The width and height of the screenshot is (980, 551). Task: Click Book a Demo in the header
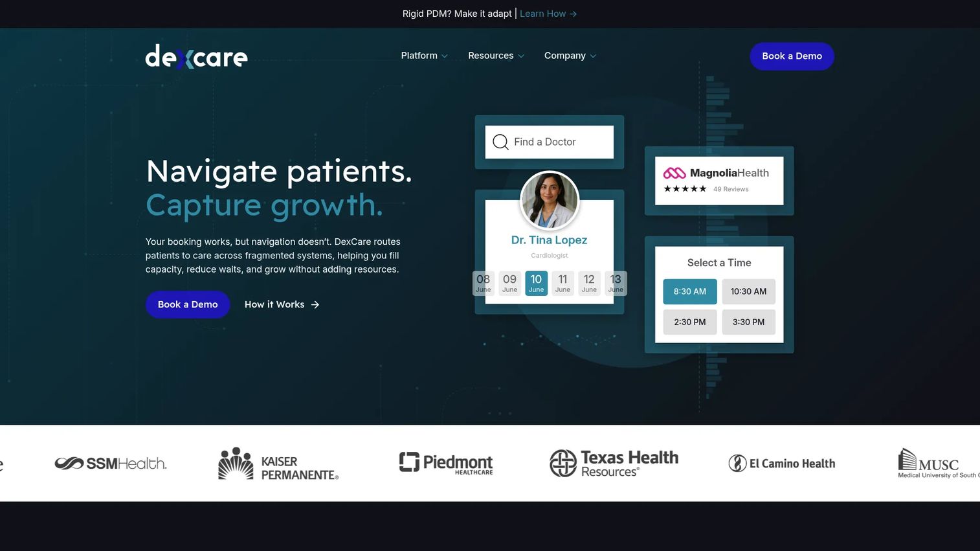(792, 56)
